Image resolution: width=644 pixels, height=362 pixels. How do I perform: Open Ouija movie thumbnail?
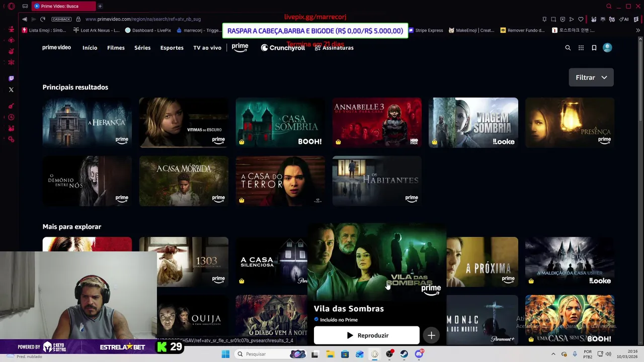coord(193,320)
